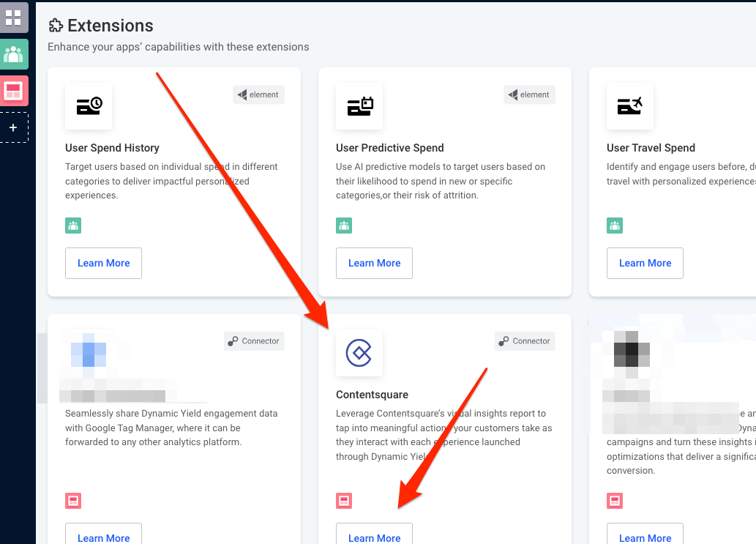Click the User Travel Spend card icon
The height and width of the screenshot is (544, 756).
coord(630,105)
